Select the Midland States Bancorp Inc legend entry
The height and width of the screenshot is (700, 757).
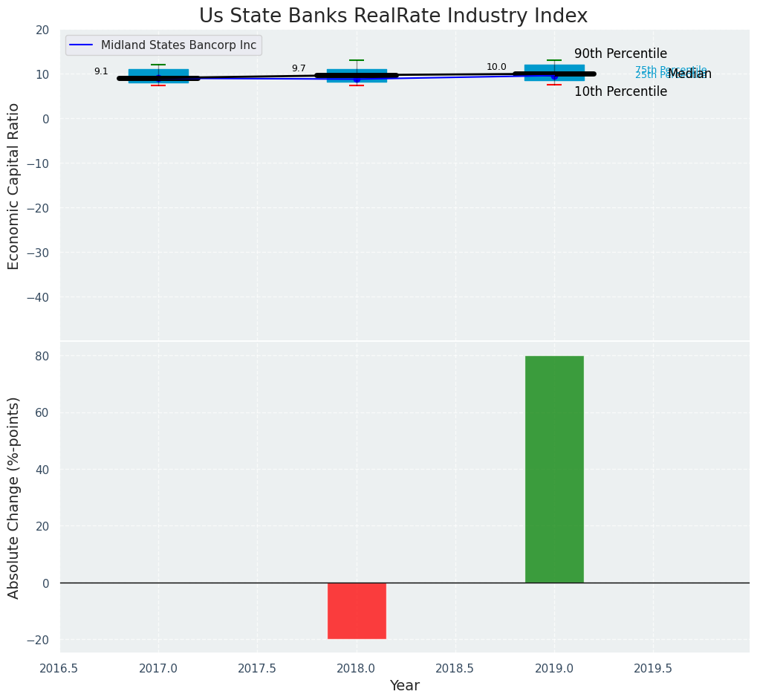(178, 45)
